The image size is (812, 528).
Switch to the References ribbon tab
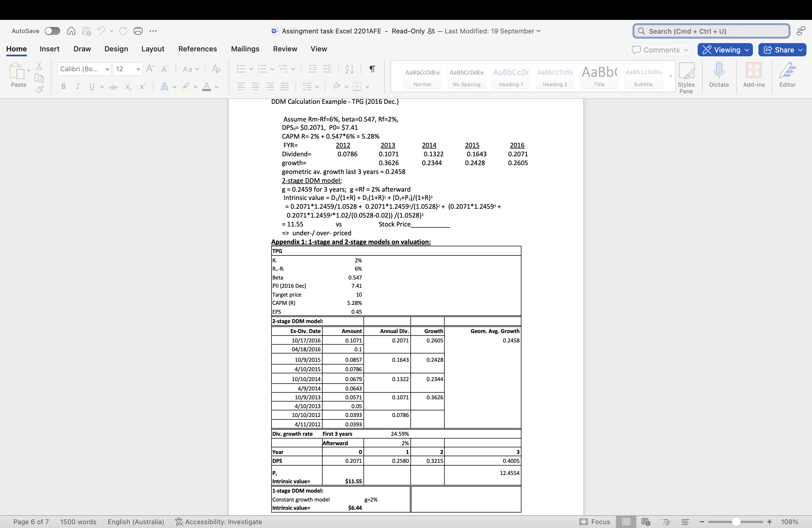click(197, 49)
